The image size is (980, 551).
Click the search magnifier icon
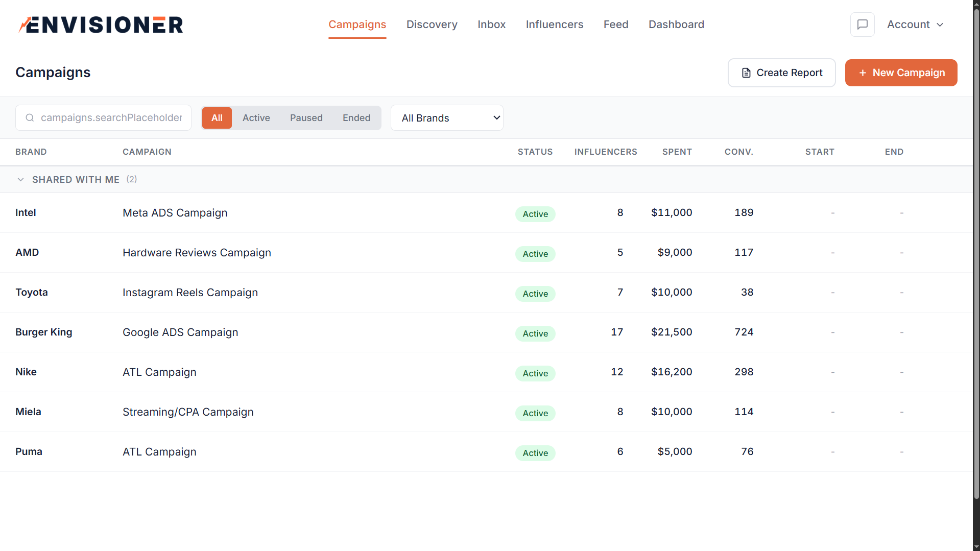click(x=30, y=117)
